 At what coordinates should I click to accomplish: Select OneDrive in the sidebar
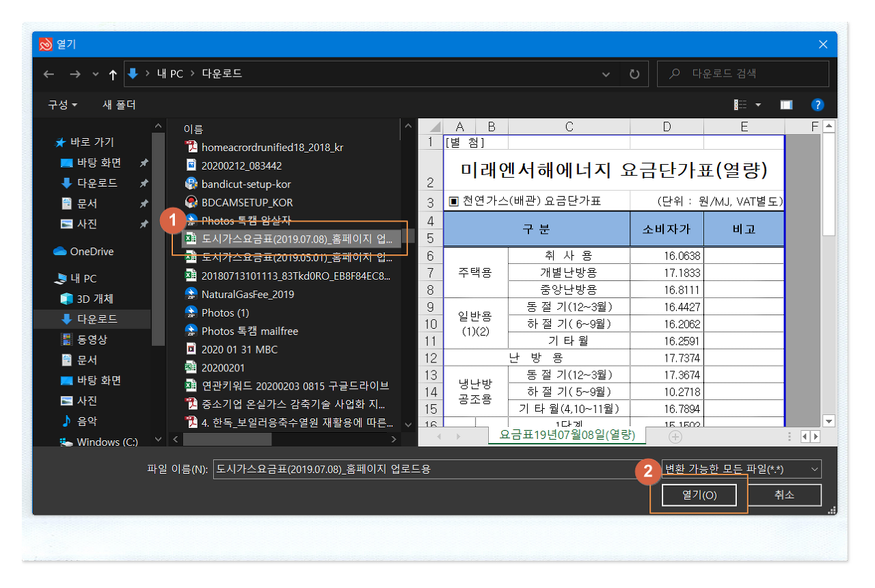tap(83, 252)
